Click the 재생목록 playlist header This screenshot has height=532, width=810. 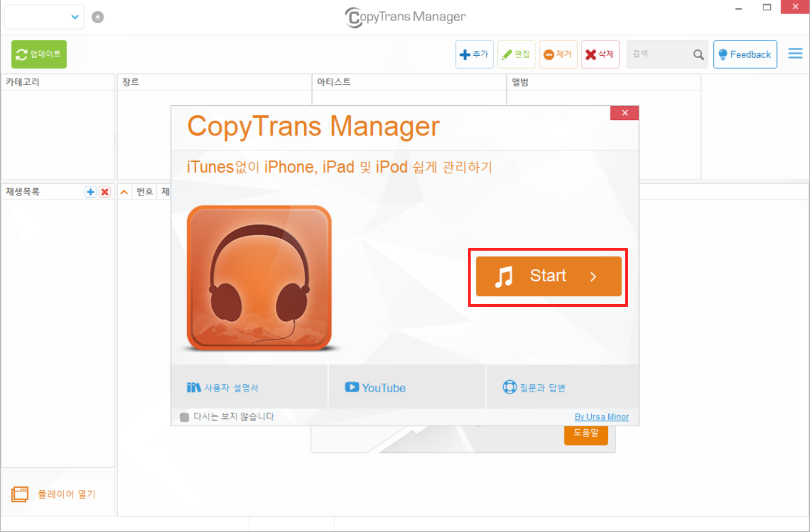tap(23, 192)
